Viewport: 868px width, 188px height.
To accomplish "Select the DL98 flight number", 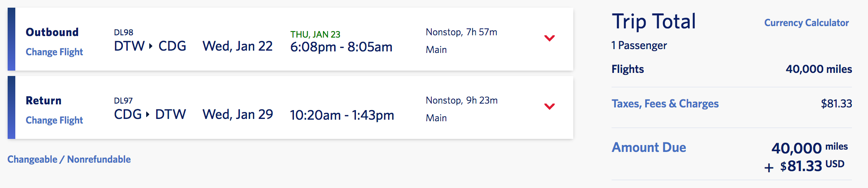I will 124,33.
